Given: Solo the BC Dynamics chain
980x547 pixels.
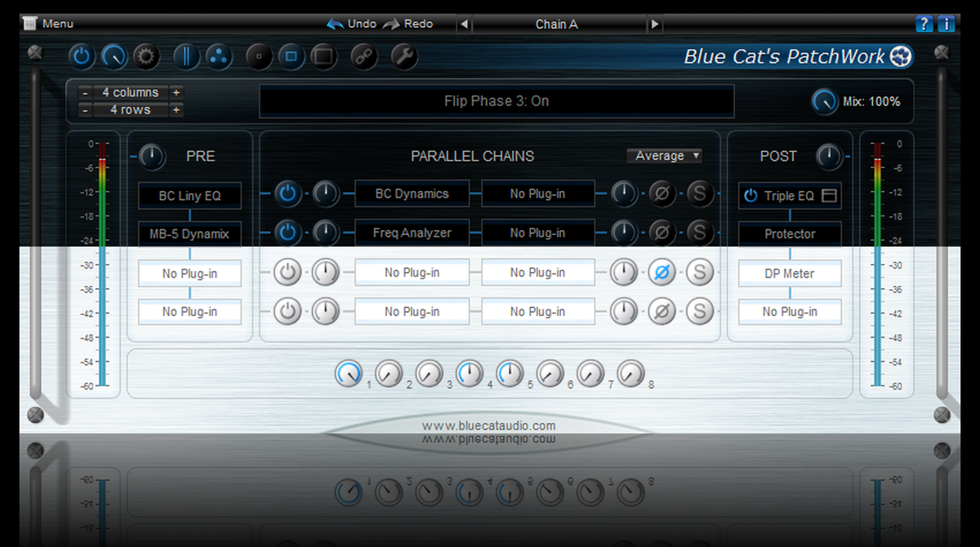Looking at the screenshot, I should pos(700,194).
